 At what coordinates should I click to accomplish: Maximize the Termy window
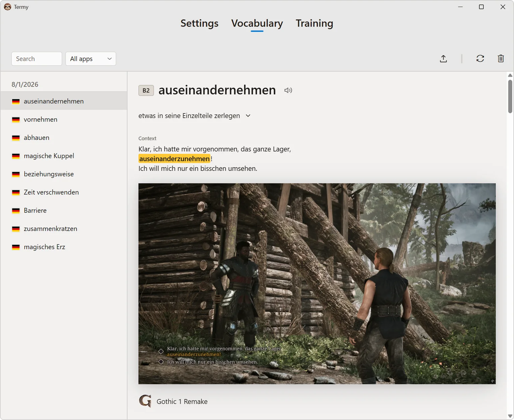(481, 7)
